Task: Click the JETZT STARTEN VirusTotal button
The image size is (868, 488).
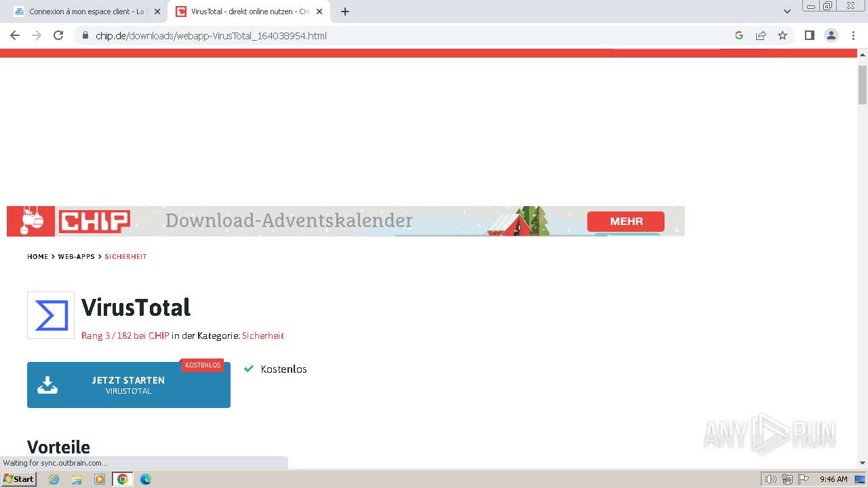Action: point(129,385)
